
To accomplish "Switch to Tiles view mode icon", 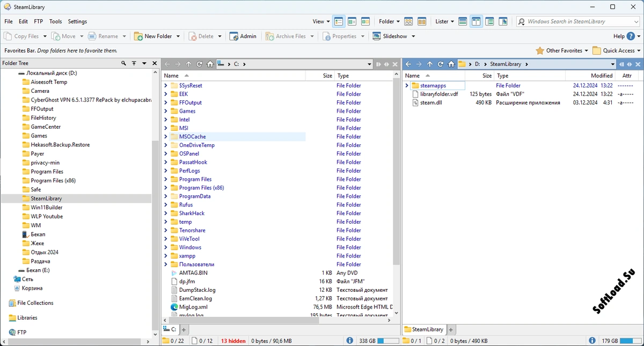I will (x=365, y=21).
